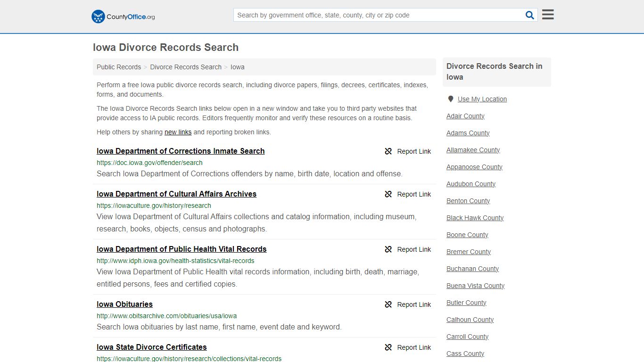Click Divorce Records Search in Iowa sidebar heading

point(495,72)
